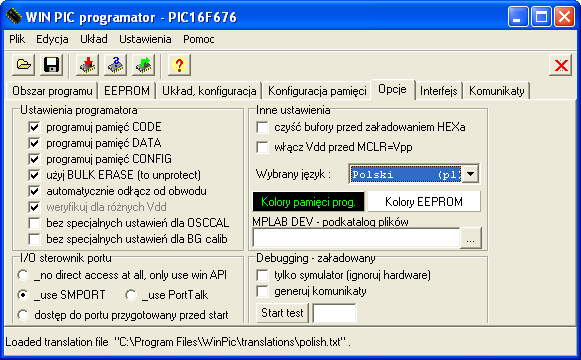
Task: Open the Pomoc menu
Action: coord(199,39)
